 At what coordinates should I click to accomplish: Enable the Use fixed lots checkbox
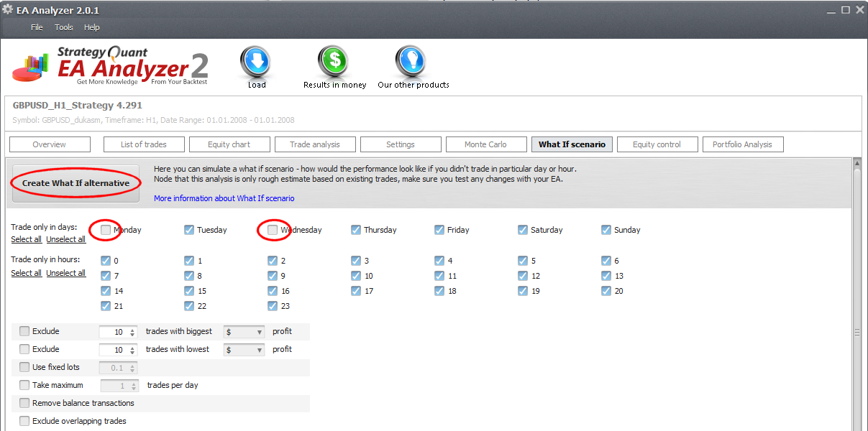(24, 367)
